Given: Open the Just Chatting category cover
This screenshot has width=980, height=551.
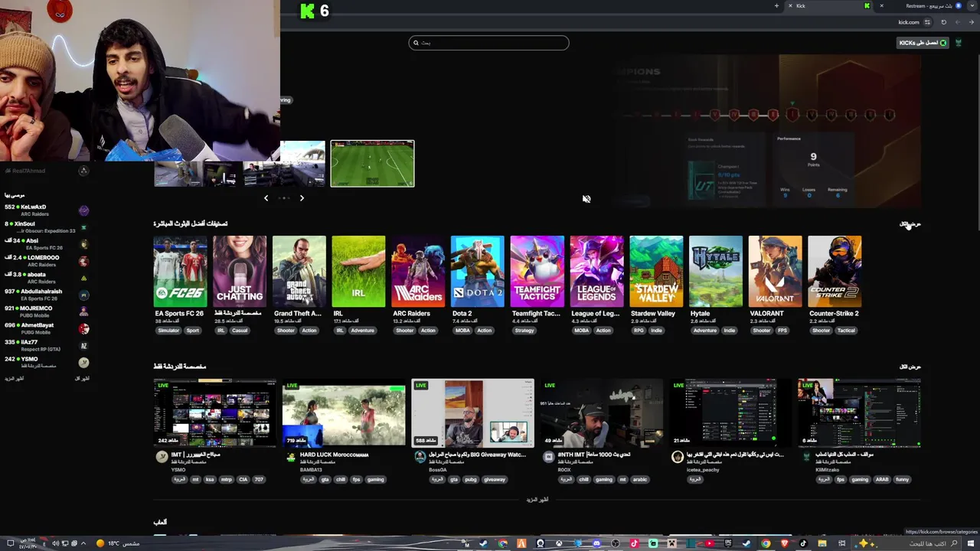Looking at the screenshot, I should [x=240, y=271].
